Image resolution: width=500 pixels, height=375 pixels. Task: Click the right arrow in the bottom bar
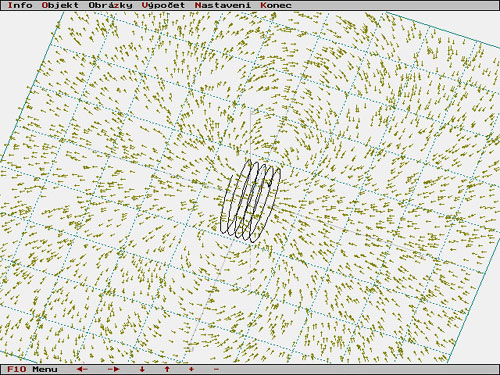[x=114, y=369]
